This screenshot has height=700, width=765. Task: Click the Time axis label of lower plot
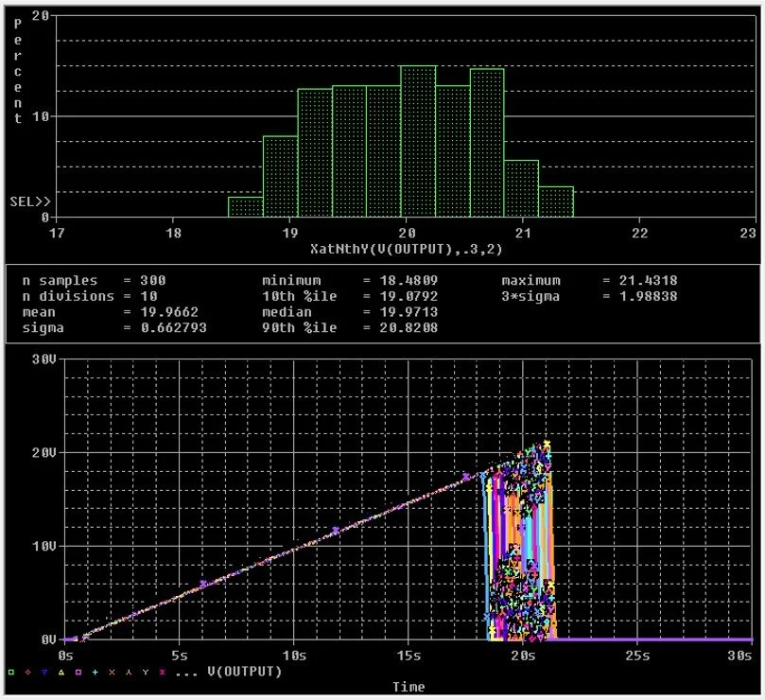tap(409, 687)
